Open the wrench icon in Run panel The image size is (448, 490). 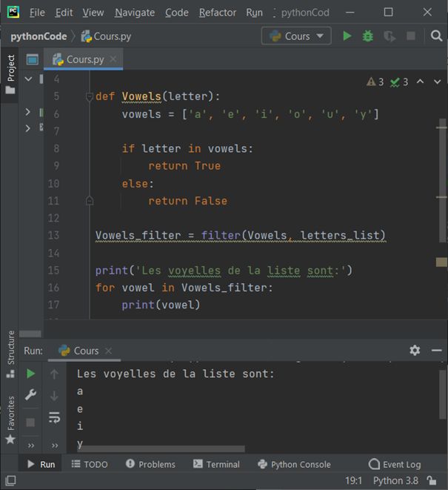[30, 394]
